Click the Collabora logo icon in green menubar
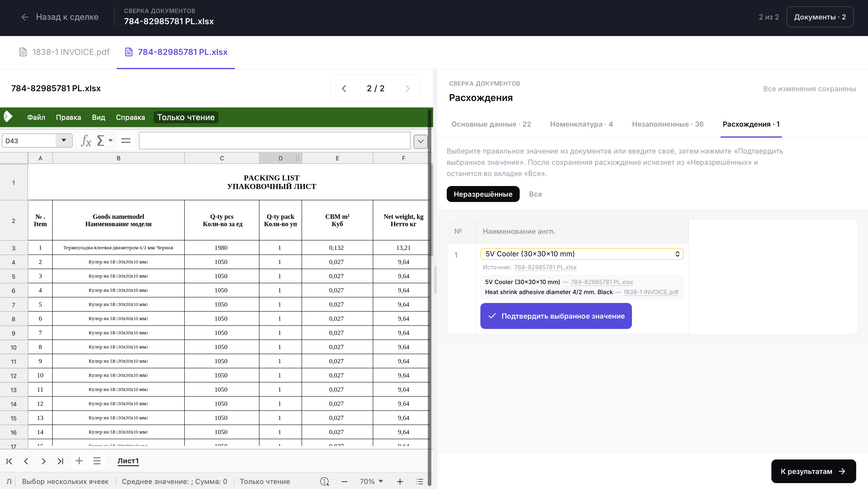Screen dimensions: 868x489 click(8, 117)
